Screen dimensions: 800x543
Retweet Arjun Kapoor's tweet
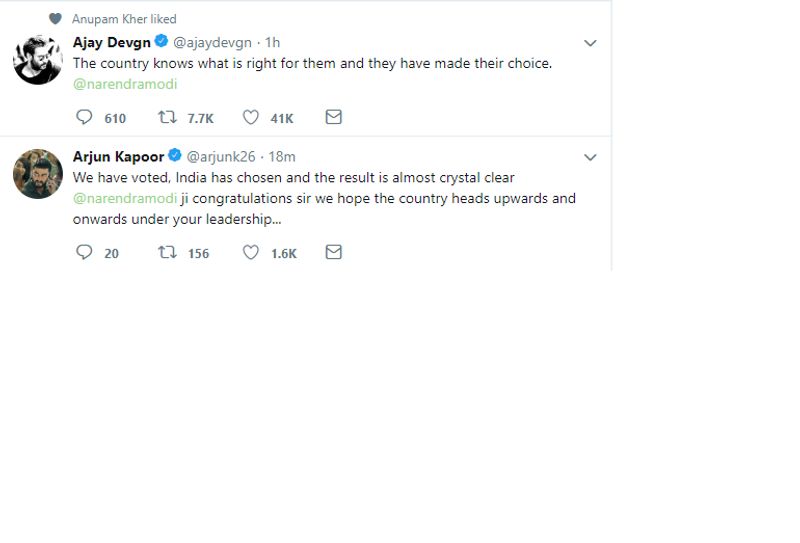pyautogui.click(x=167, y=253)
